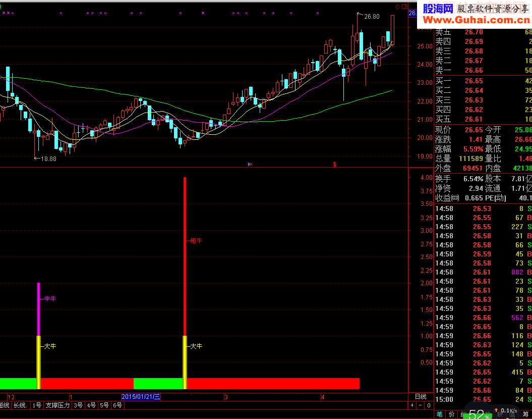The height and width of the screenshot is (419, 532).
Task: Click the 2015/01/21 date label on the time axis
Action: click(141, 397)
